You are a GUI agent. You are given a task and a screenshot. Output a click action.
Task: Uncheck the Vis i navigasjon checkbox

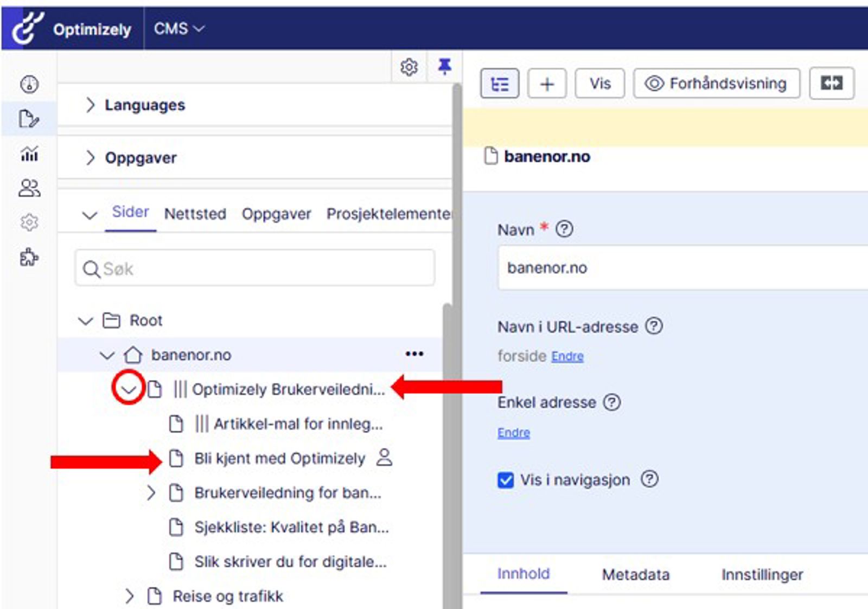(506, 480)
